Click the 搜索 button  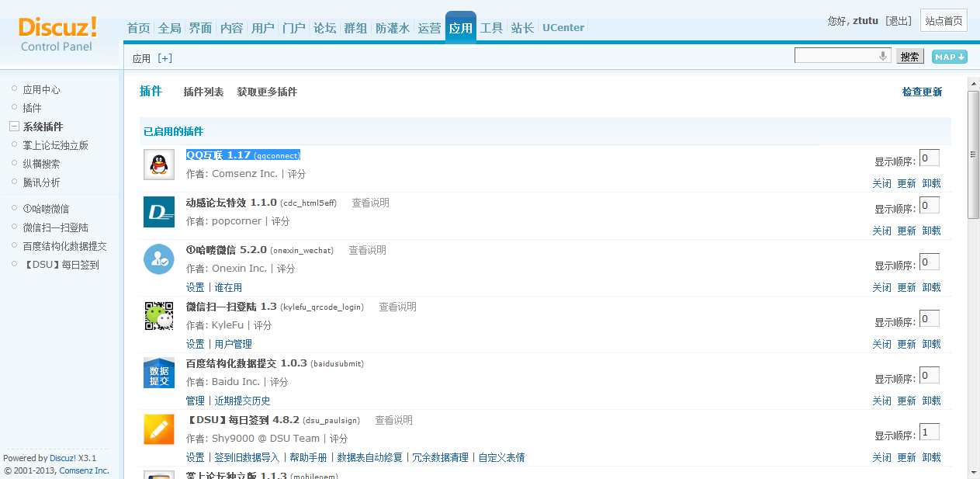(910, 57)
